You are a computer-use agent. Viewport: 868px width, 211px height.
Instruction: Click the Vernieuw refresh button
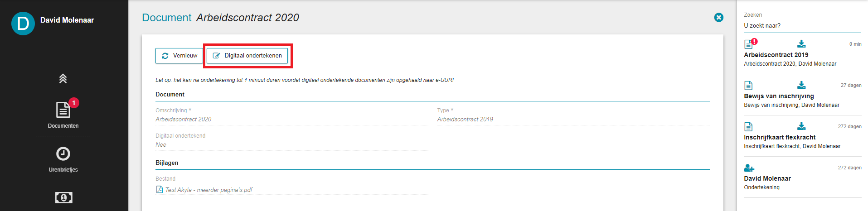[179, 56]
